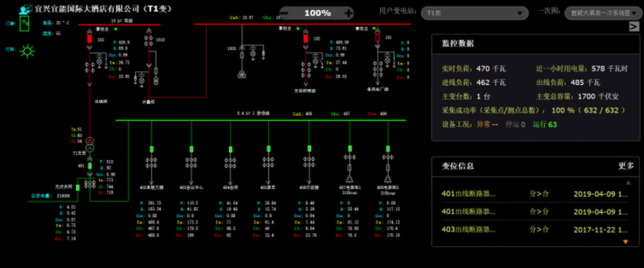The image size is (644, 268).
Task: Click the zoom in plus button
Action: (x=348, y=13)
